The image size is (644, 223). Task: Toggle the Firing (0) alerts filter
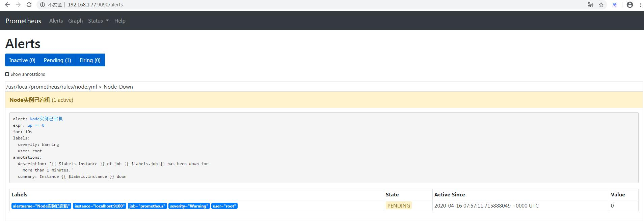point(90,60)
